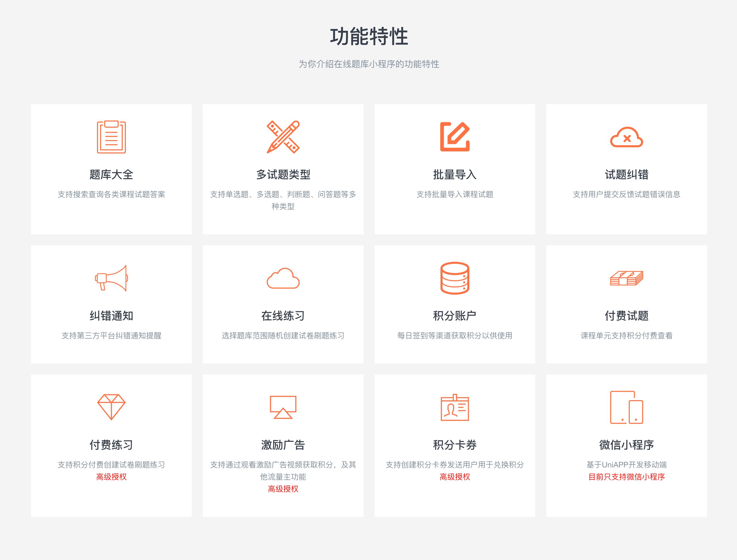Image resolution: width=737 pixels, height=560 pixels.
Task: Click description 课程单元支持积分付费查看
Action: tap(626, 335)
